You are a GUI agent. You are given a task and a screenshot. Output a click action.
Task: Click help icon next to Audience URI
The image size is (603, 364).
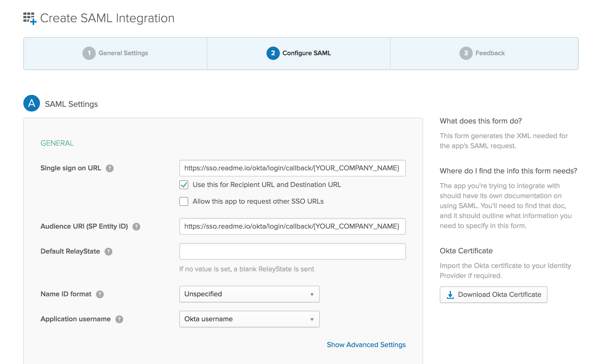(136, 227)
